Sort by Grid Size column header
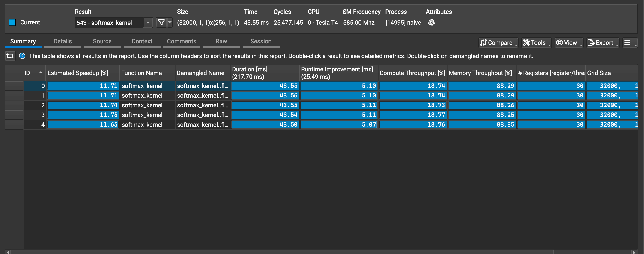The image size is (644, 254). (611, 73)
